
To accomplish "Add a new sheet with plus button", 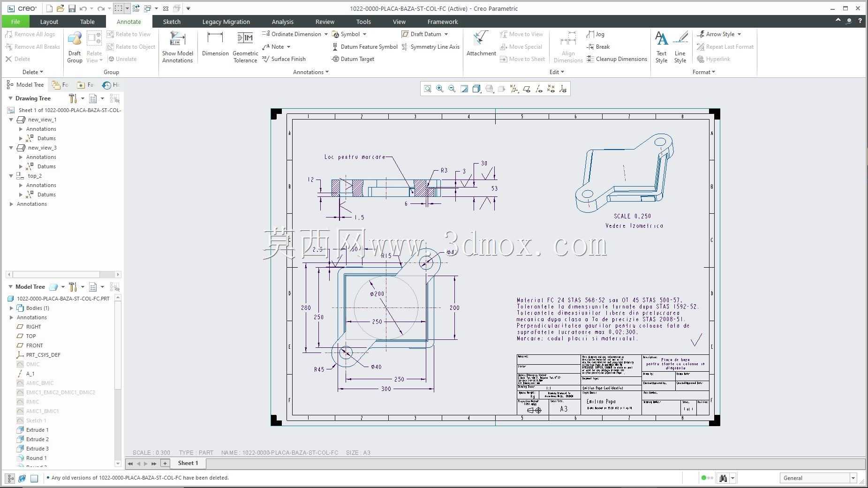I will [x=165, y=463].
